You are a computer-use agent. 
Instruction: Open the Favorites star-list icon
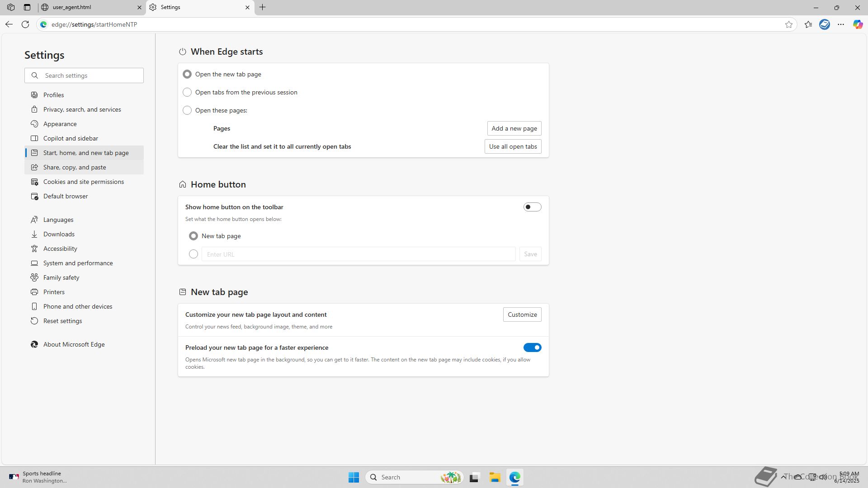(808, 24)
